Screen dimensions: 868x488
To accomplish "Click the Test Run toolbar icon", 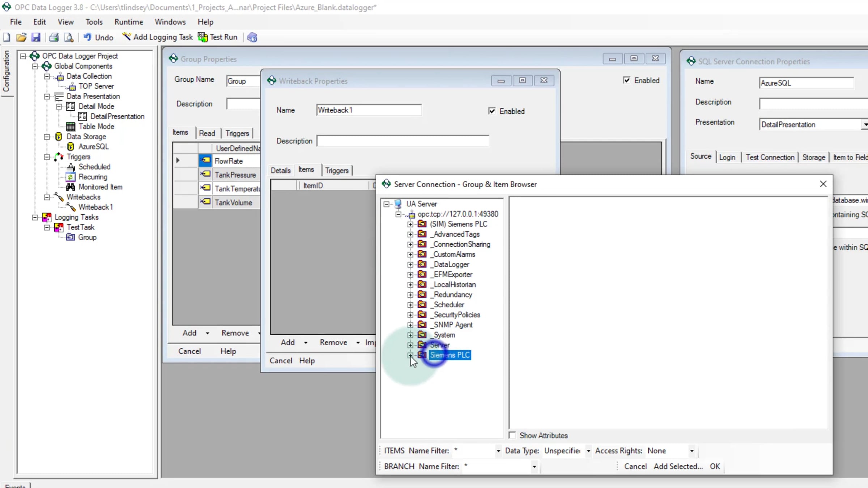I will pos(203,37).
